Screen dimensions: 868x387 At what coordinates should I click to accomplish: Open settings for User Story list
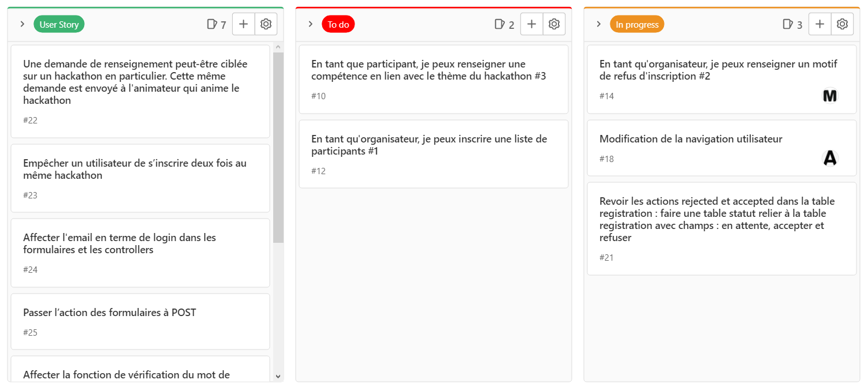[x=266, y=24]
